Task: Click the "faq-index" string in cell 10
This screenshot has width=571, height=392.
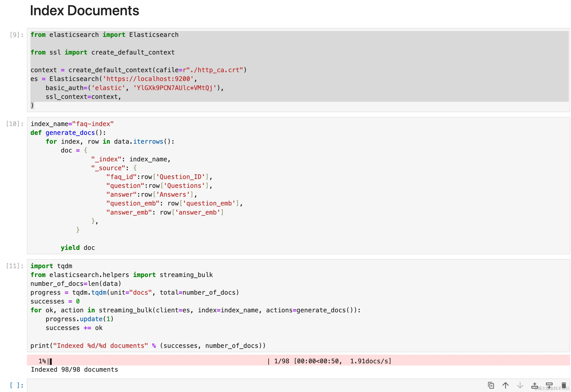Action: (93, 124)
